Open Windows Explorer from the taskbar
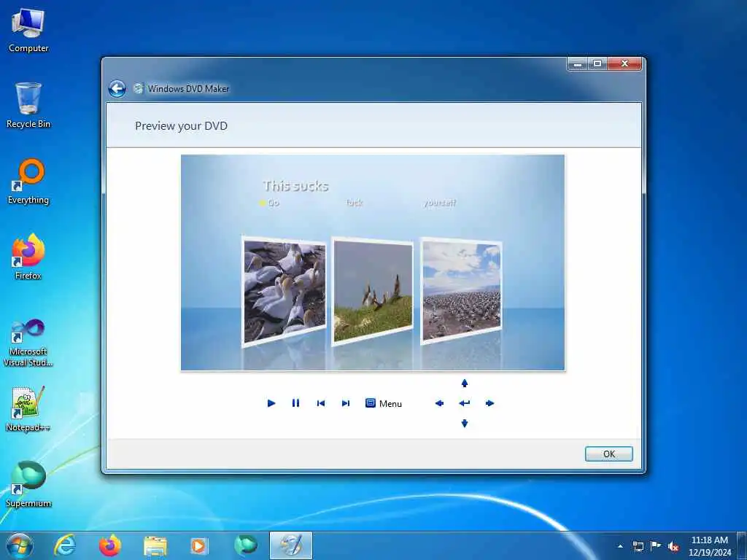The width and height of the screenshot is (747, 560). (x=155, y=545)
